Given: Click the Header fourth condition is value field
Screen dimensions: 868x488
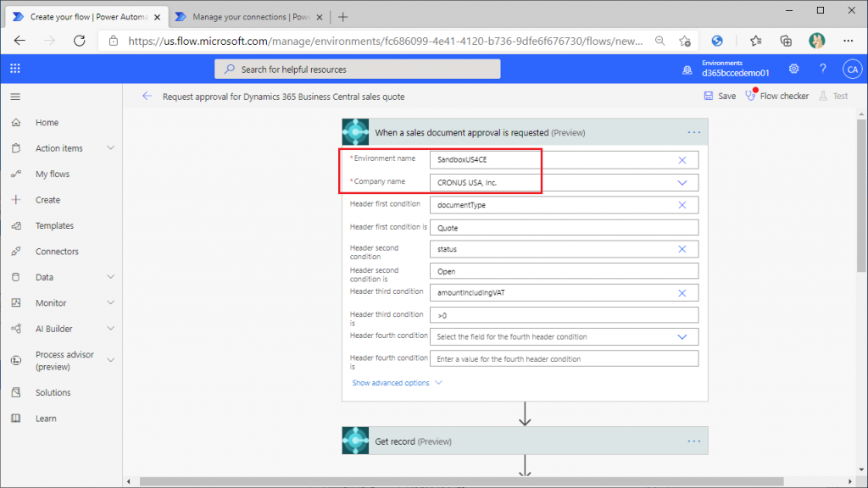Looking at the screenshot, I should (x=564, y=358).
